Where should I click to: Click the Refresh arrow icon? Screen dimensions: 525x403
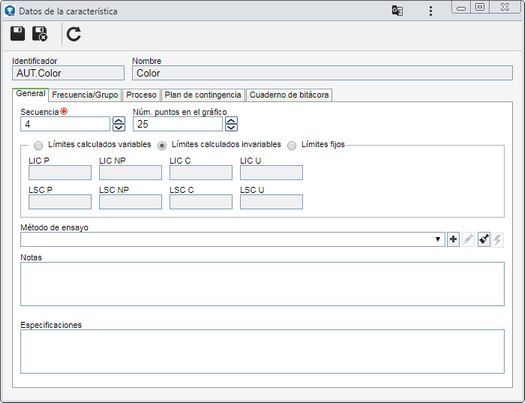(74, 34)
